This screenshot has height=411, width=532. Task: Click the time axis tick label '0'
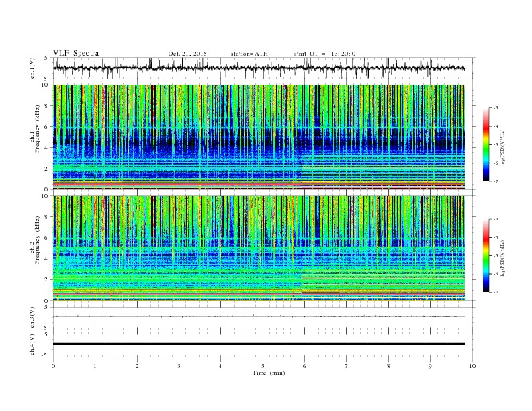coord(53,366)
